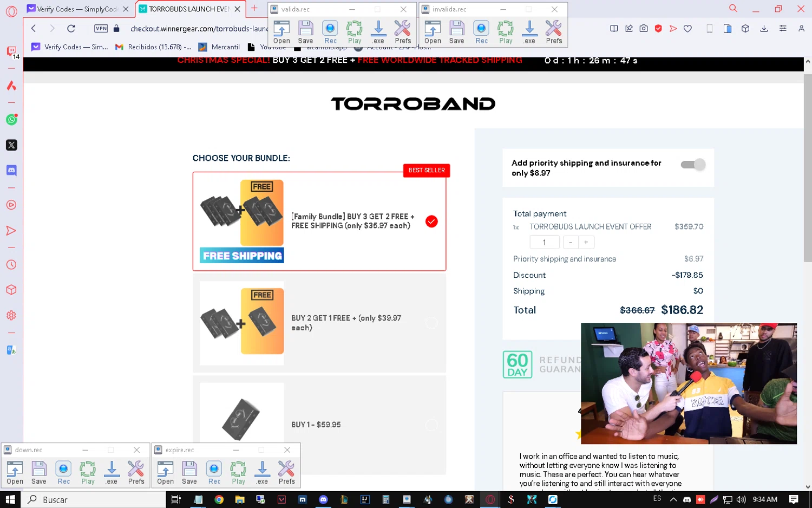
Task: Click the video popout thumbnail
Action: point(689,383)
